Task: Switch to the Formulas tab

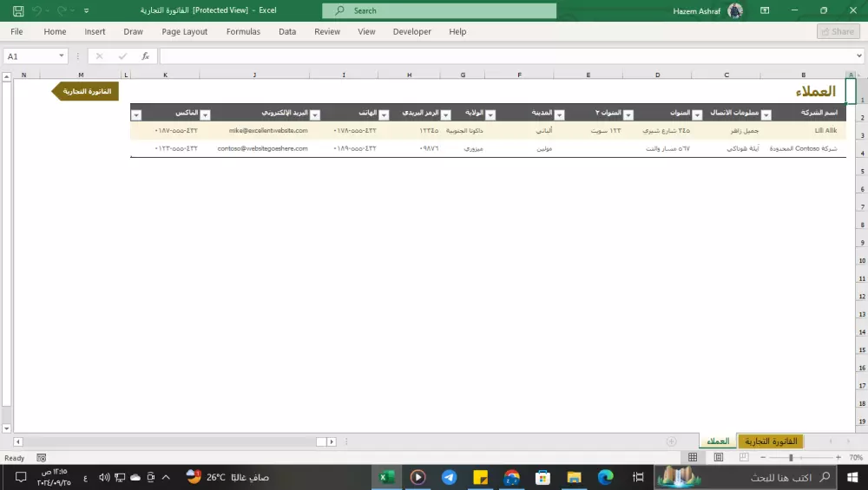Action: pyautogui.click(x=243, y=31)
